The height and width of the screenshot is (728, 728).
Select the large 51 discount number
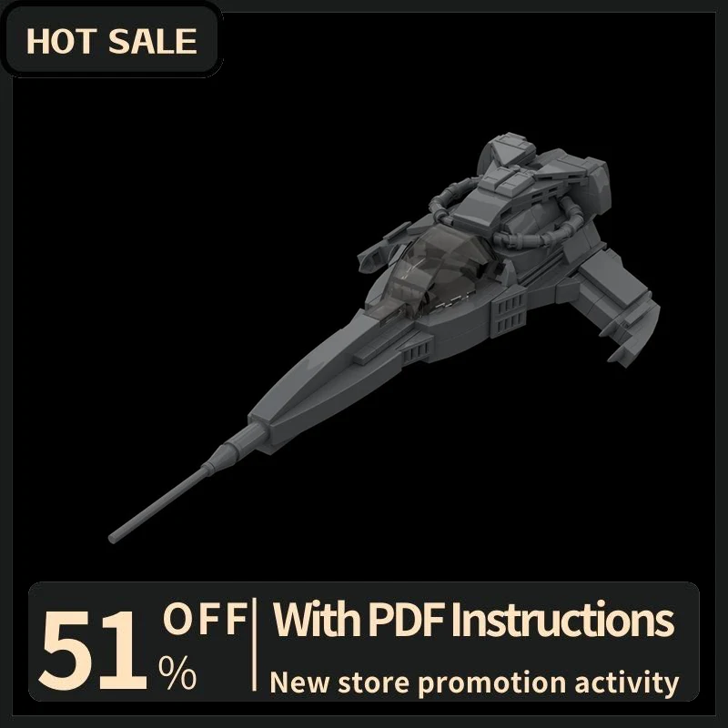tap(93, 650)
